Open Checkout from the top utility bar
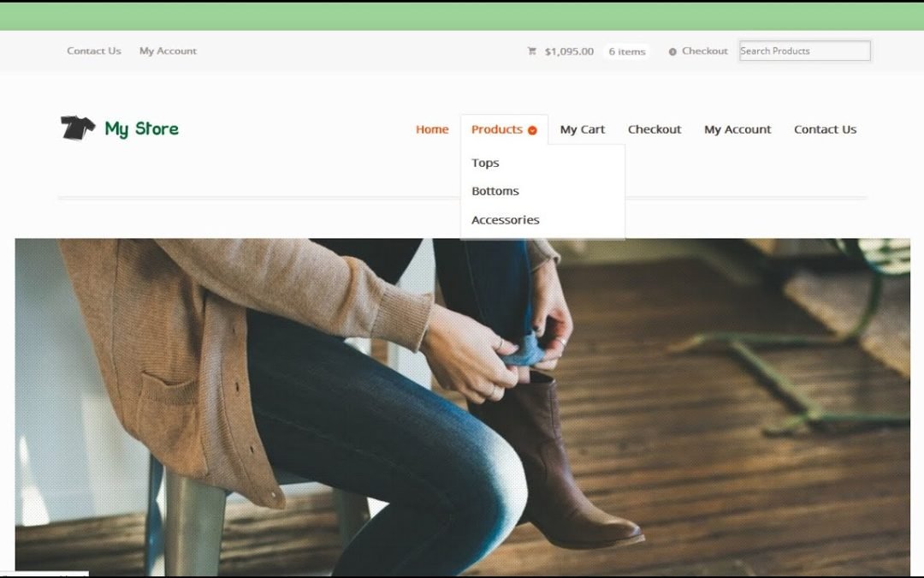 click(x=705, y=51)
